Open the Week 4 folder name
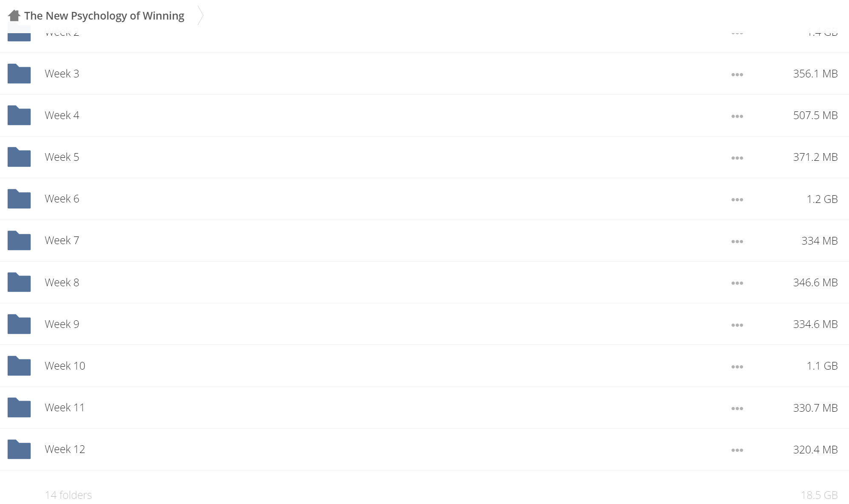The height and width of the screenshot is (504, 849). [x=62, y=115]
